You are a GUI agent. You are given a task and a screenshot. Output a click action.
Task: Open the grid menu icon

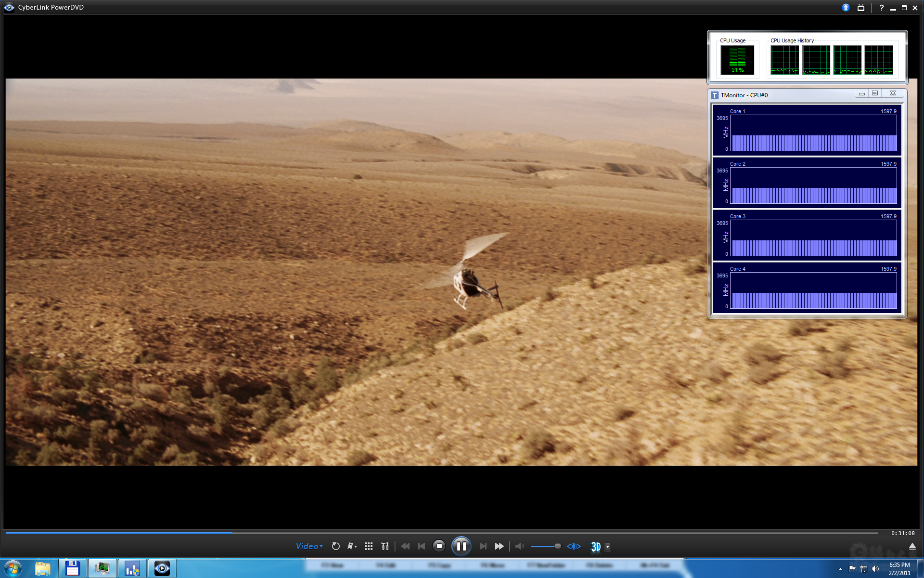pyautogui.click(x=369, y=546)
